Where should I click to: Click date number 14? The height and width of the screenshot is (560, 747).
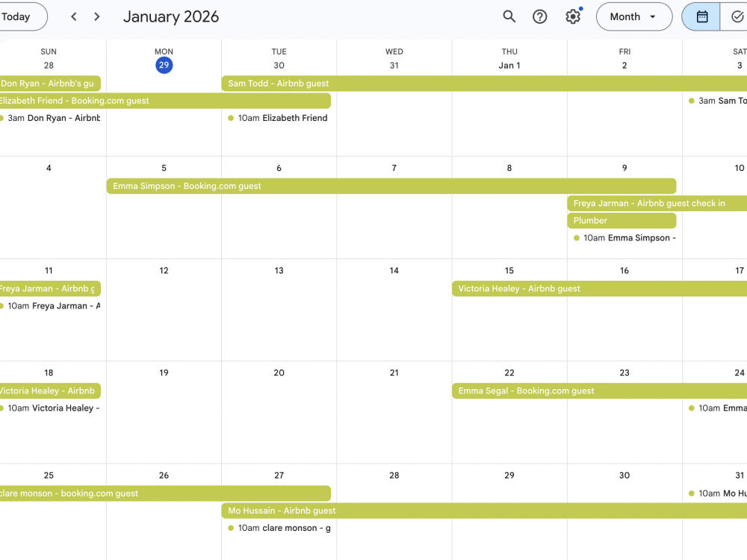394,270
